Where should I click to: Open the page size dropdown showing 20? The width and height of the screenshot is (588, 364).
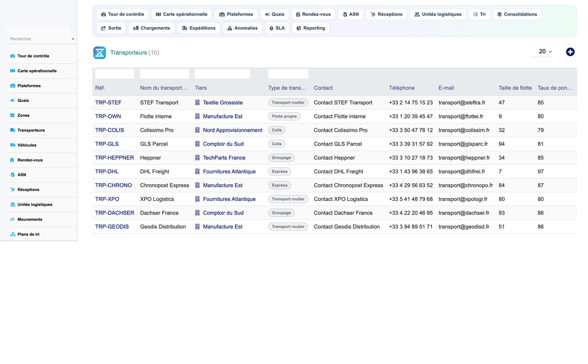pos(542,51)
